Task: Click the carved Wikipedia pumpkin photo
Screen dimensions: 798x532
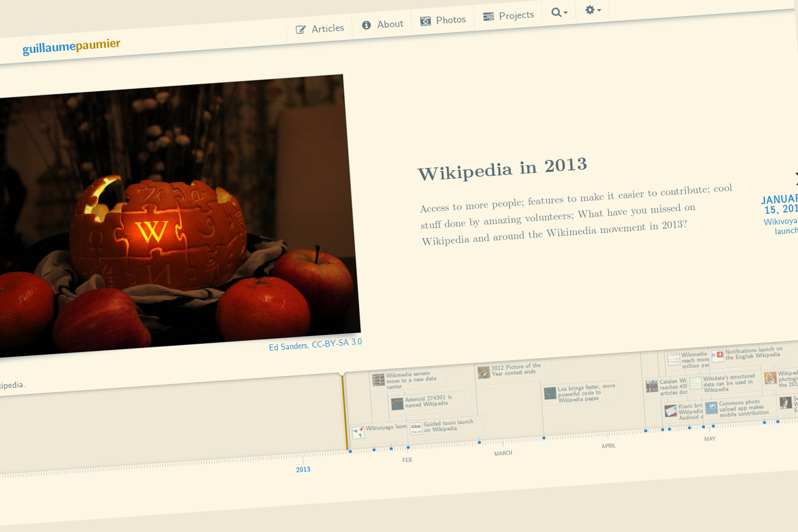Action: (x=176, y=216)
